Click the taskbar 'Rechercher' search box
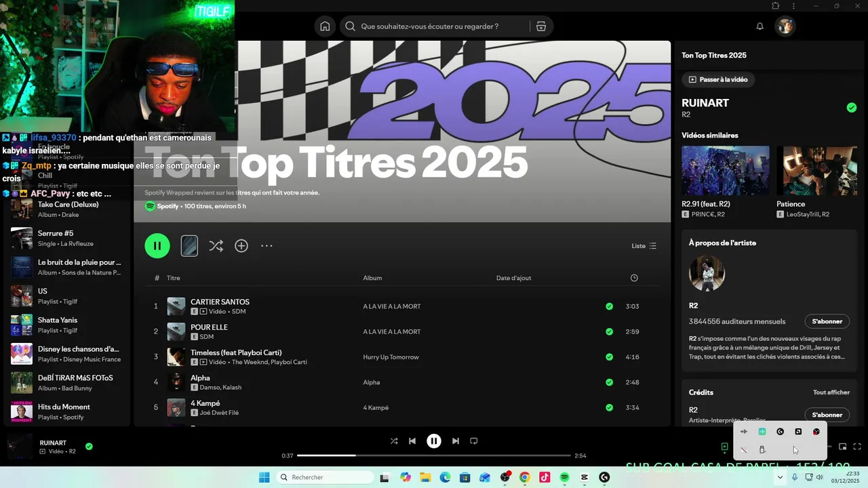The image size is (868, 488). tap(325, 477)
